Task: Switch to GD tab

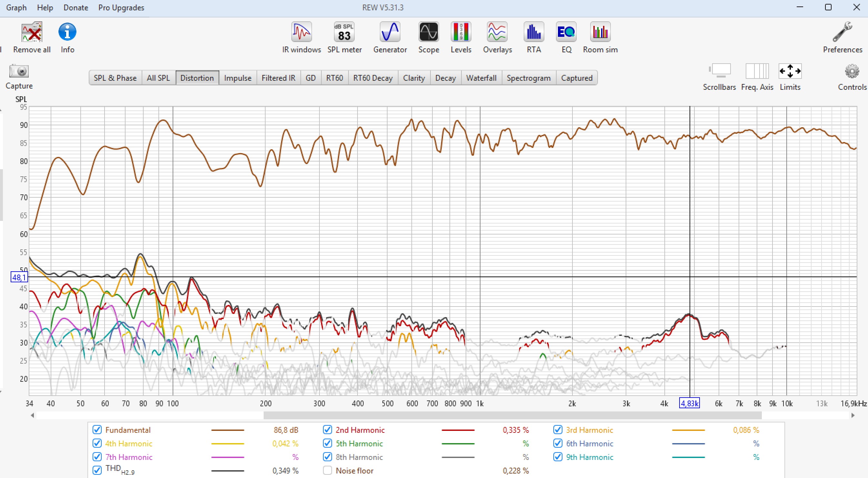Action: pyautogui.click(x=311, y=78)
